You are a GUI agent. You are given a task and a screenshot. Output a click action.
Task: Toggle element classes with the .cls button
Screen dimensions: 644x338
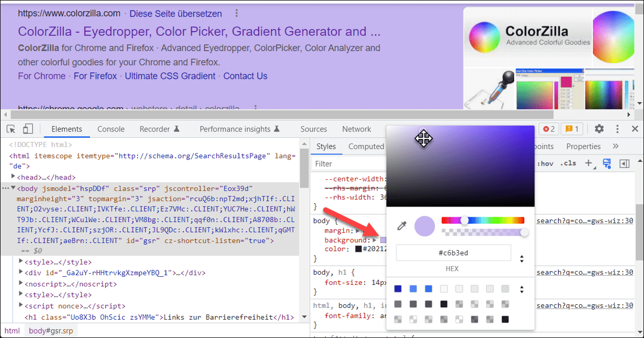tap(568, 163)
